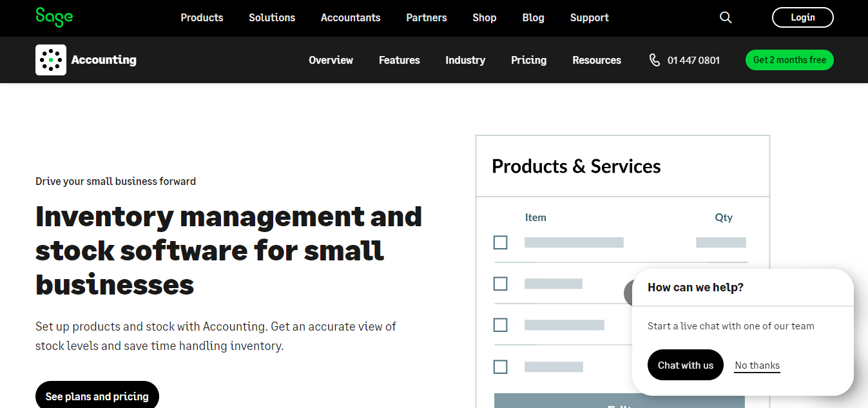868x408 pixels.
Task: Click See plans and pricing
Action: pos(97,395)
